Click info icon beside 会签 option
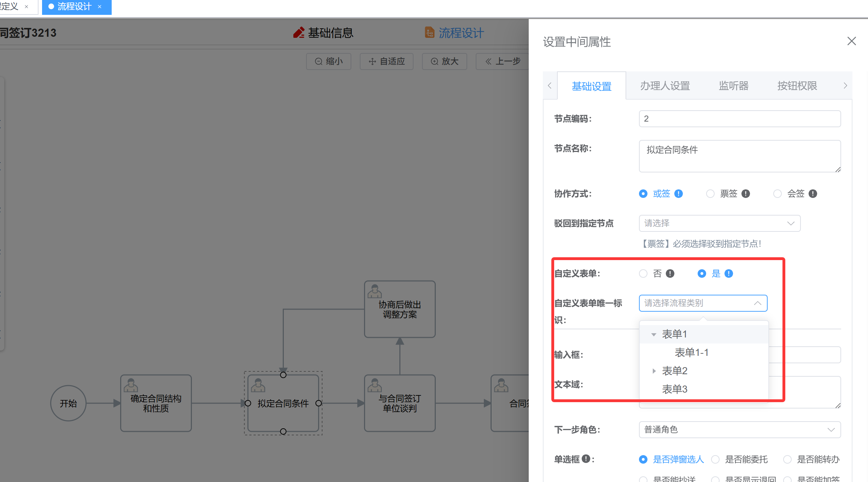 click(813, 194)
